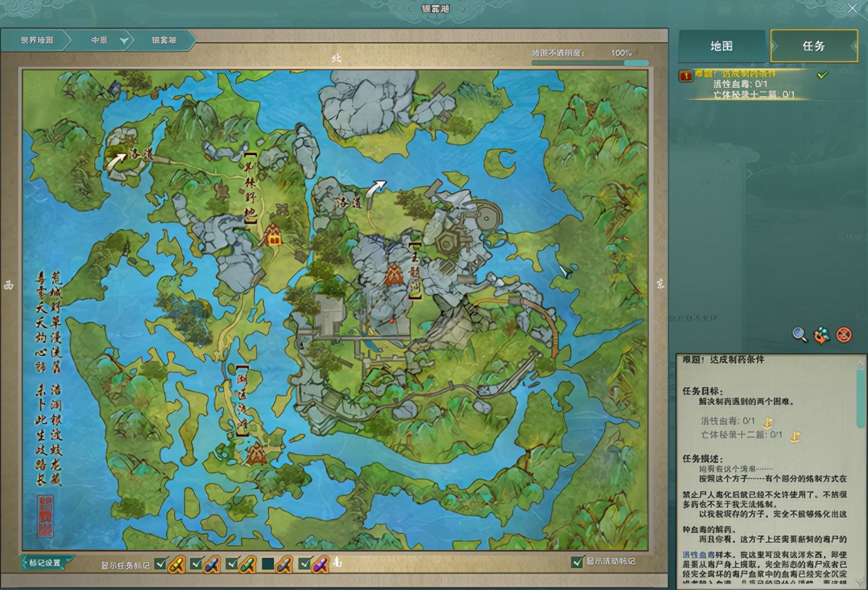Screen dimensions: 868x590
Task: Click the map transparency slider bar
Action: pyautogui.click(x=590, y=63)
